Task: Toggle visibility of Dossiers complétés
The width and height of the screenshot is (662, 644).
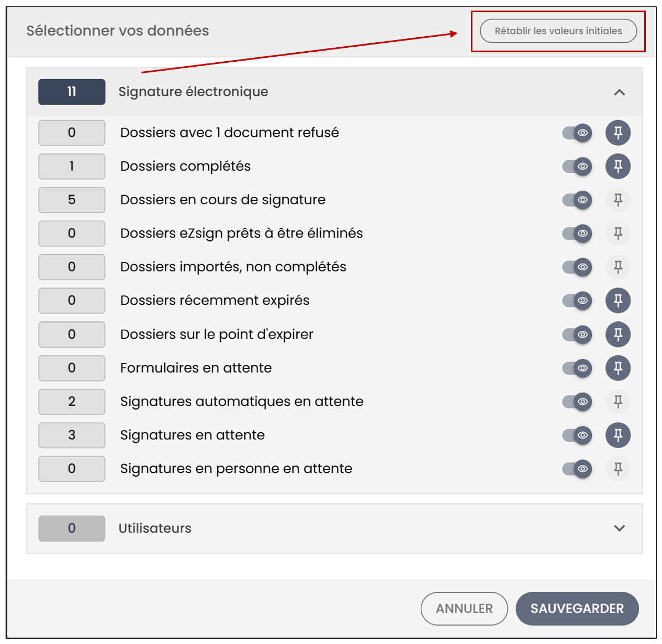Action: (x=577, y=166)
